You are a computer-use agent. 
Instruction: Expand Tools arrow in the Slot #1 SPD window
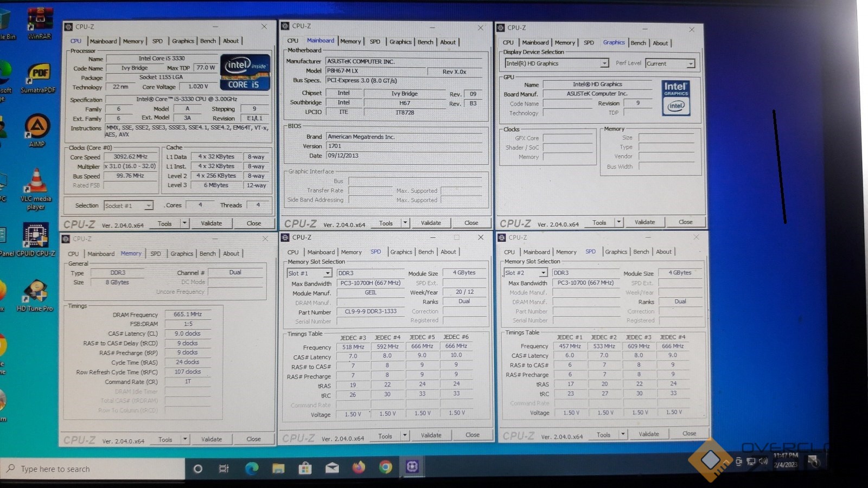pyautogui.click(x=405, y=435)
